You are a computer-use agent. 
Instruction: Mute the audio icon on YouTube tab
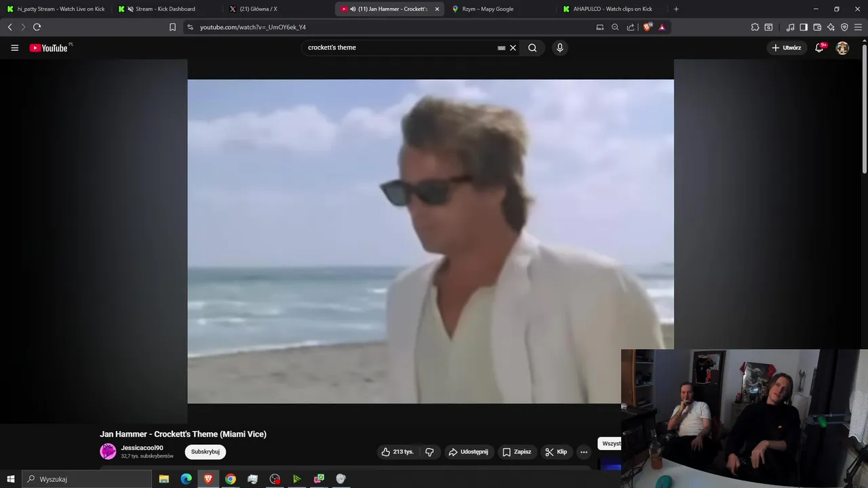[353, 9]
